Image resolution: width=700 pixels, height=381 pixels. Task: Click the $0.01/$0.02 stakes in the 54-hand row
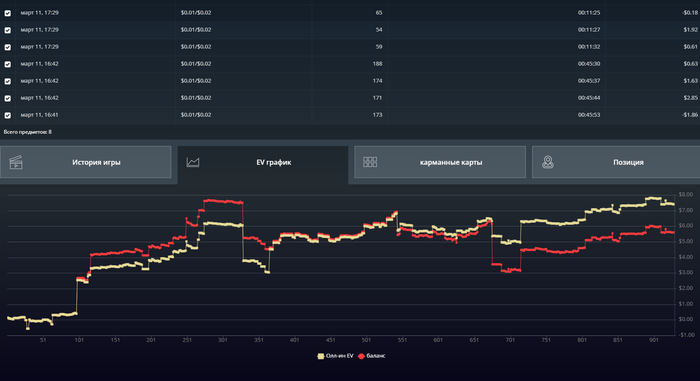196,30
